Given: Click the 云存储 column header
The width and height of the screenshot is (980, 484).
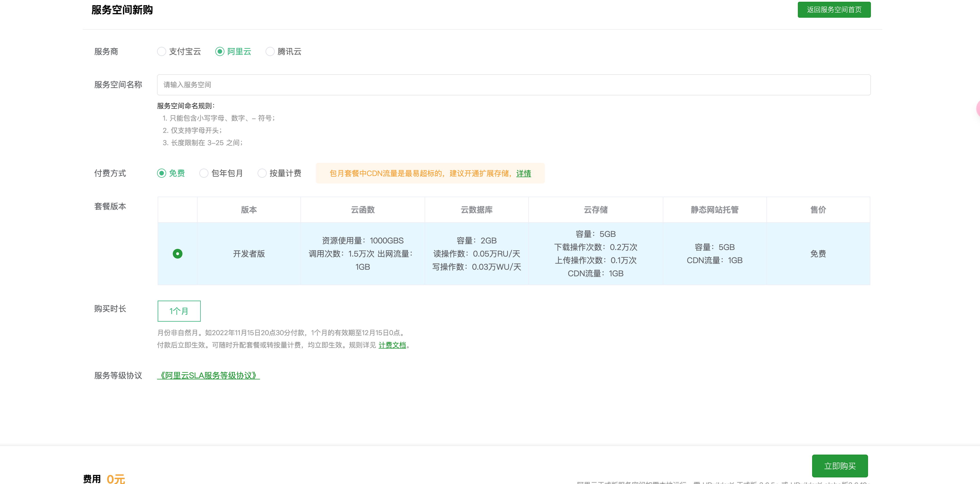Looking at the screenshot, I should (595, 209).
